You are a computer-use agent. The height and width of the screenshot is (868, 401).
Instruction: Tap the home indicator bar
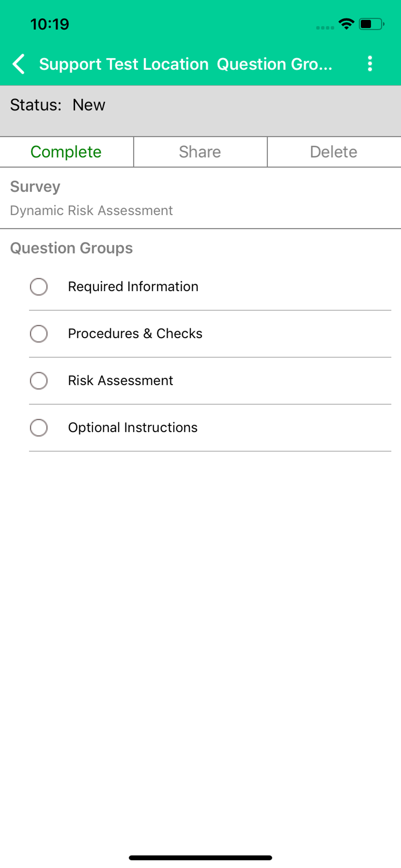(200, 858)
